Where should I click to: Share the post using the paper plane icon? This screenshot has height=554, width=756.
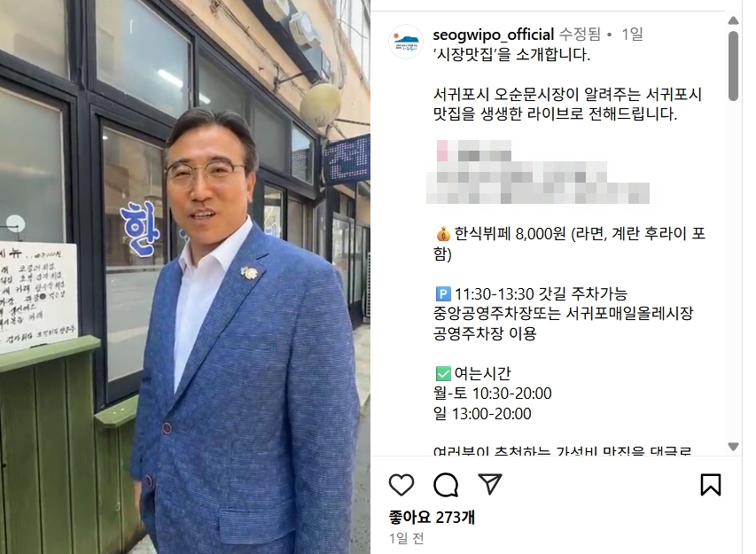pyautogui.click(x=490, y=484)
